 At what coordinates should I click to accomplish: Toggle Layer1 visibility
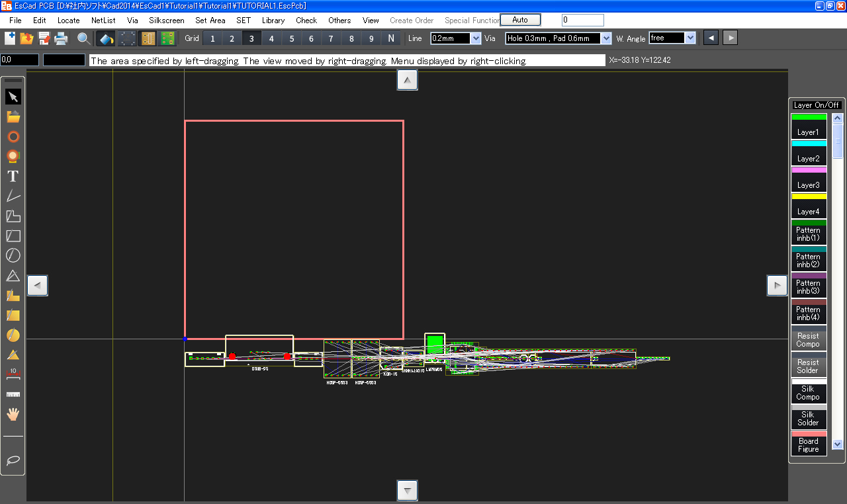[809, 126]
